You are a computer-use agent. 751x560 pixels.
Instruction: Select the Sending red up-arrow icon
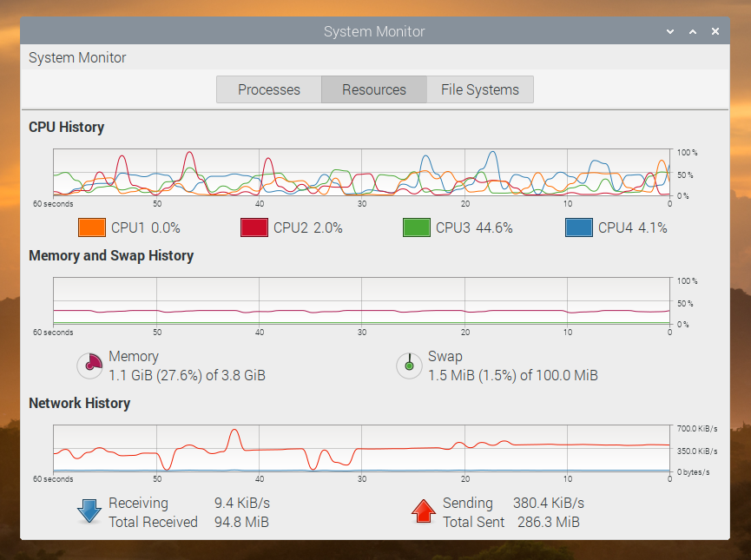coord(424,511)
